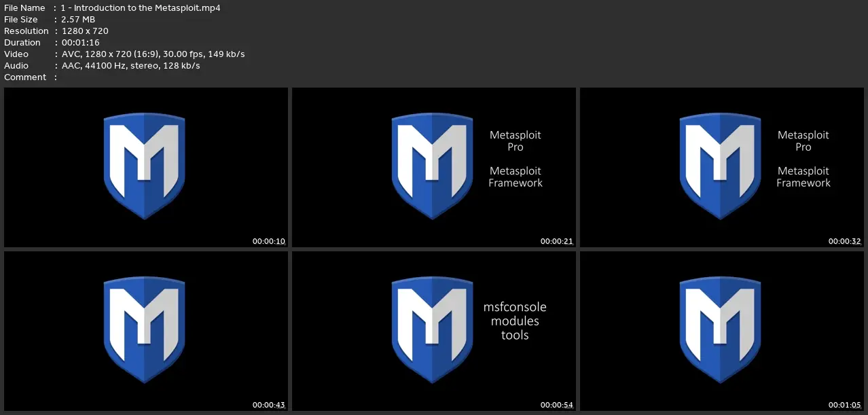Click 'Metasploit Framework' in the 00:00:21 frame

tap(516, 177)
